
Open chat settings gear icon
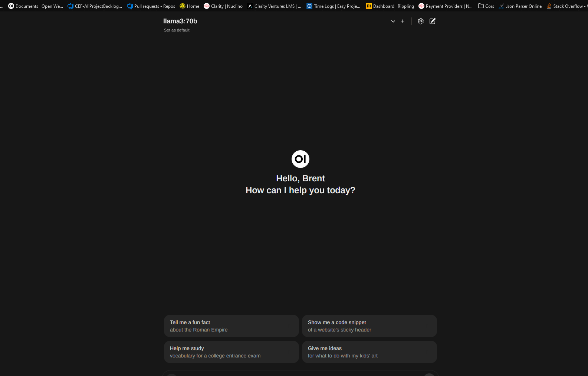[421, 21]
